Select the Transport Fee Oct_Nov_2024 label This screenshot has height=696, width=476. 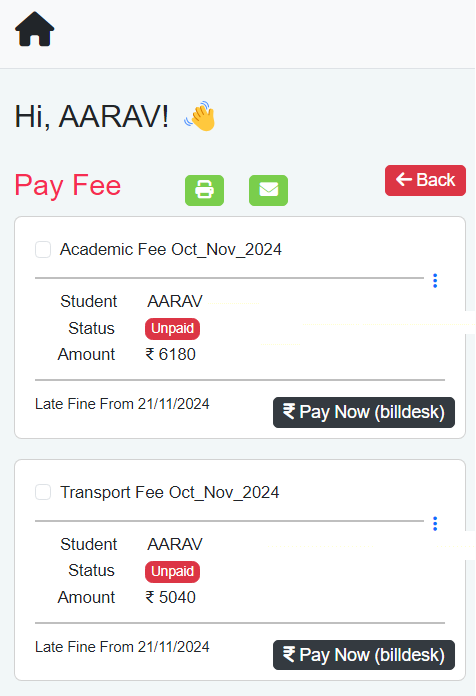coord(170,492)
